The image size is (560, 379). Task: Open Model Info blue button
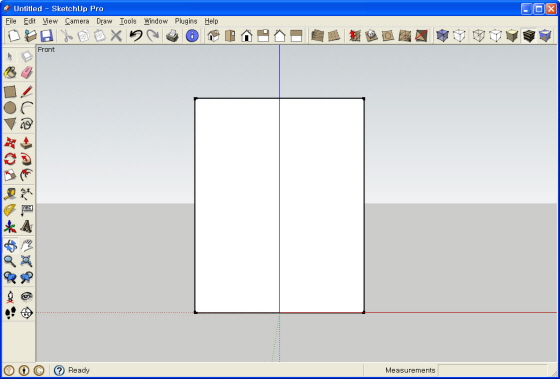[x=192, y=36]
